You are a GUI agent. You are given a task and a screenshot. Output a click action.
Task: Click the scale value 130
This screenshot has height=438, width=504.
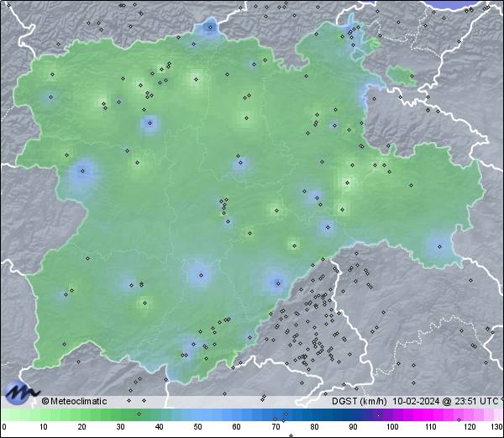(497, 427)
